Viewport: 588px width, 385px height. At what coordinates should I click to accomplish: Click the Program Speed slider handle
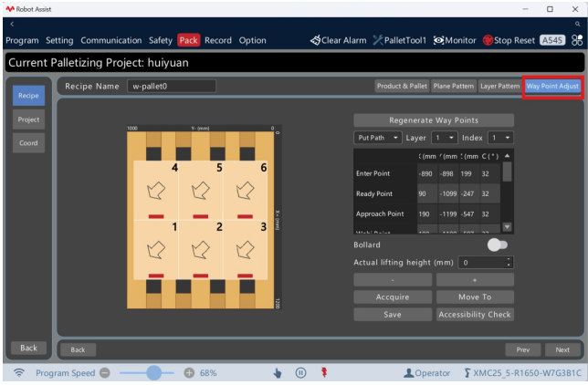click(x=153, y=372)
